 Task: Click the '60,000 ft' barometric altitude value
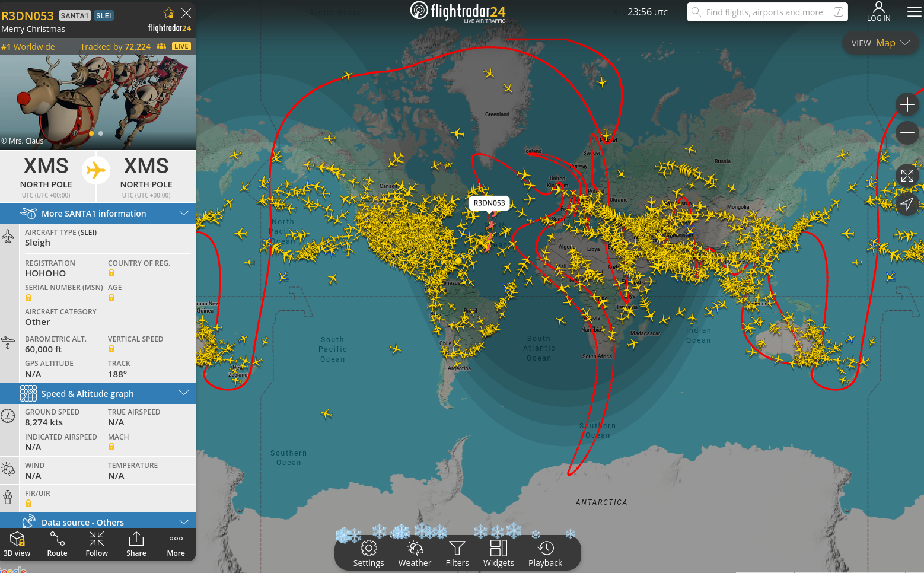coord(43,349)
